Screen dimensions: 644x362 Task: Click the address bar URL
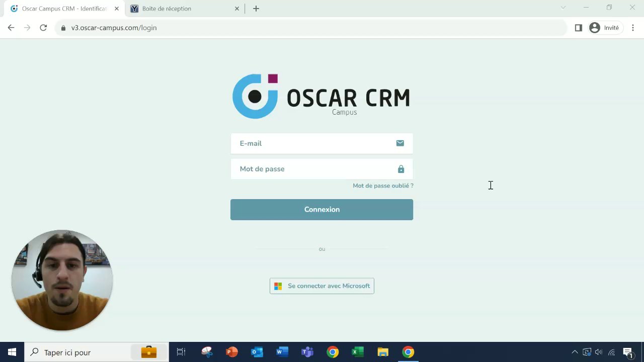(x=114, y=28)
